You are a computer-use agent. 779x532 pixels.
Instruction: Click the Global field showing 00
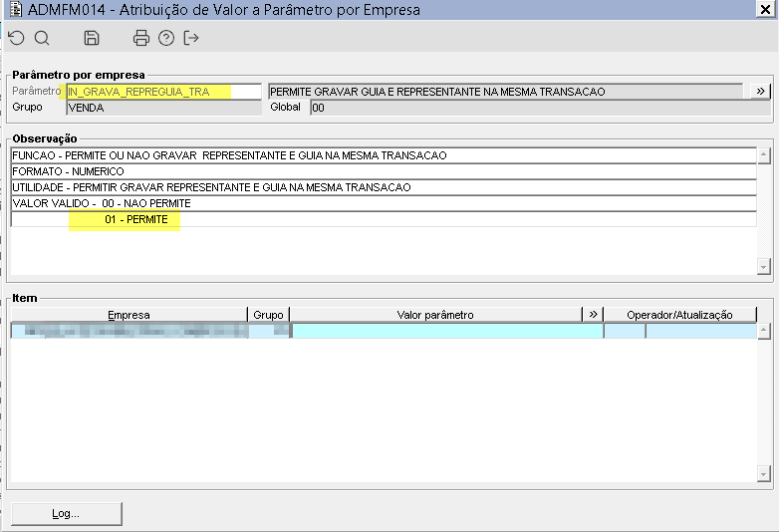541,108
